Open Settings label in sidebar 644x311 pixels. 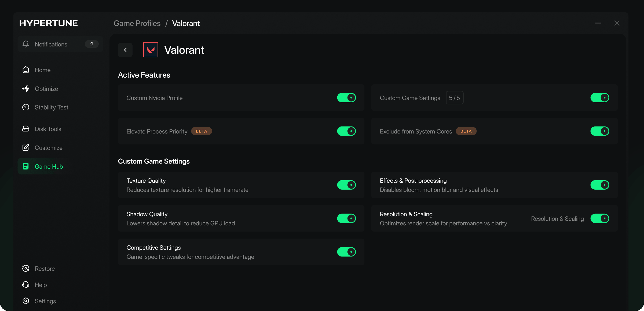pyautogui.click(x=45, y=301)
